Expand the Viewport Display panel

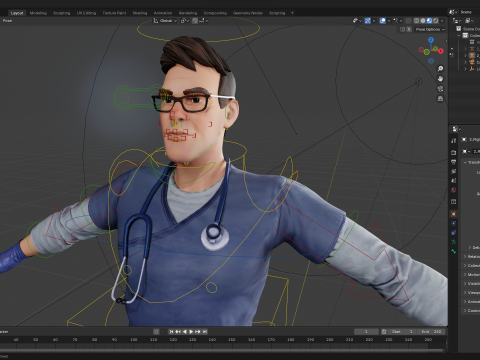pos(471,292)
